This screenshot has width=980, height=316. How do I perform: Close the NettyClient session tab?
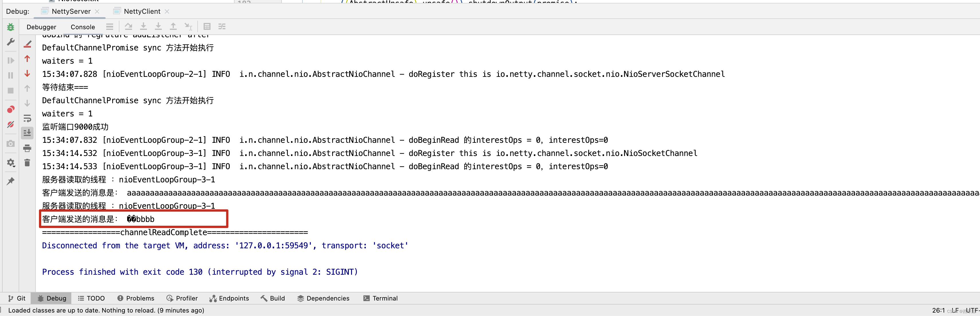pos(167,11)
